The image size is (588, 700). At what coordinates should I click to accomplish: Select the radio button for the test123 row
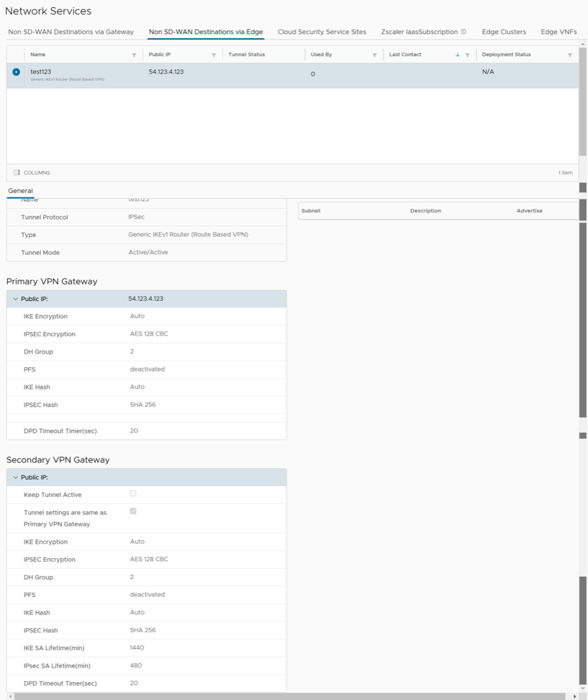[x=15, y=71]
